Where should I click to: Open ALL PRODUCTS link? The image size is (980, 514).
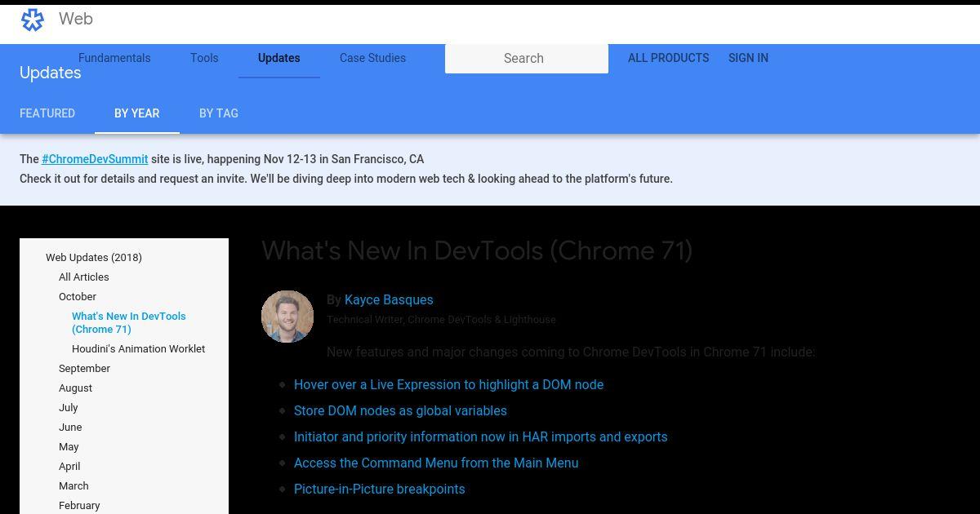coord(668,58)
